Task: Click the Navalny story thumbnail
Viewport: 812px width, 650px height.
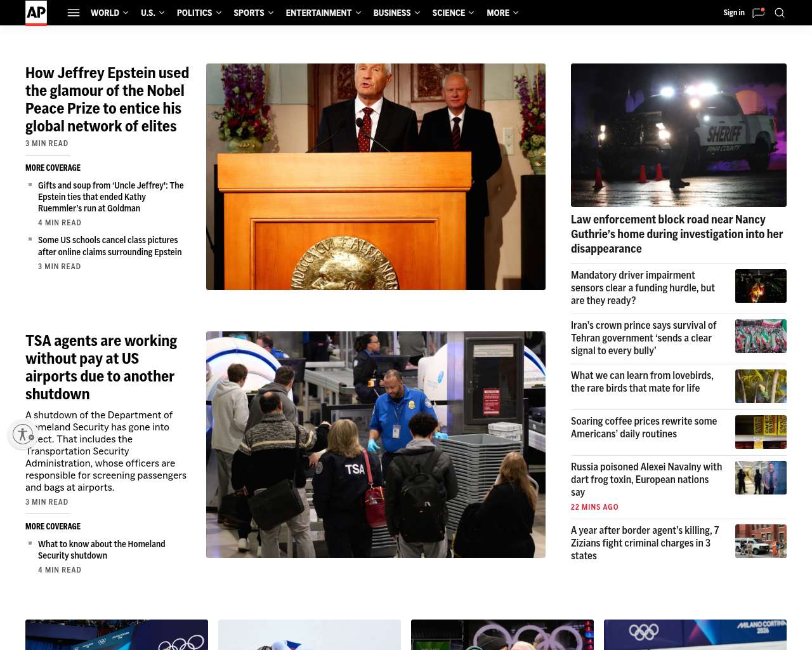Action: (761, 477)
